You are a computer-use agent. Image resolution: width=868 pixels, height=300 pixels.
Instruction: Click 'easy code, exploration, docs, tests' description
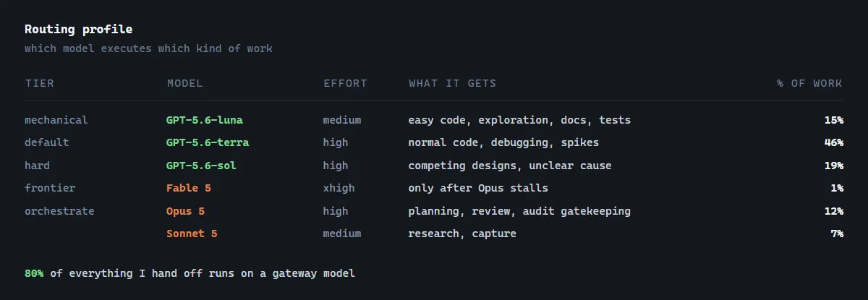pyautogui.click(x=519, y=120)
